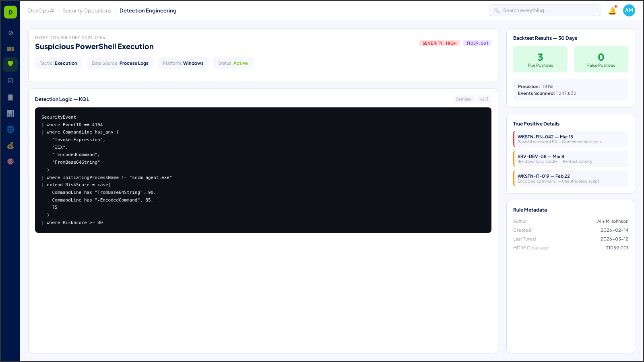Click the T1059.001 MITRE technique badge
The height and width of the screenshot is (362, 644).
(x=477, y=43)
